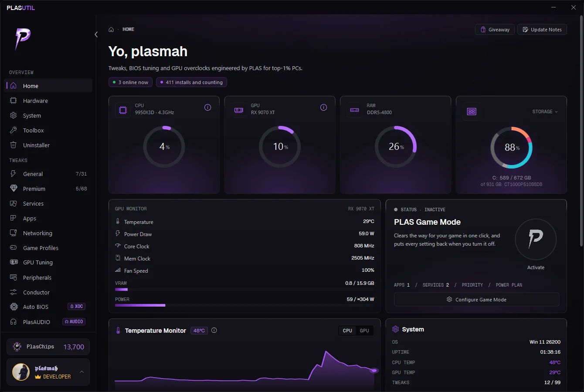584x392 pixels.
Task: Open the Uninstaller page
Action: (x=48, y=145)
